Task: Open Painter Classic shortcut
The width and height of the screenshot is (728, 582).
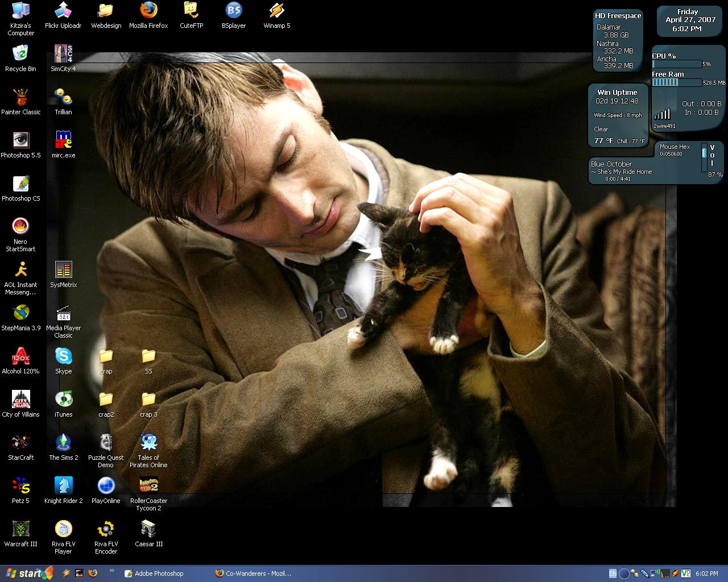Action: [20, 101]
